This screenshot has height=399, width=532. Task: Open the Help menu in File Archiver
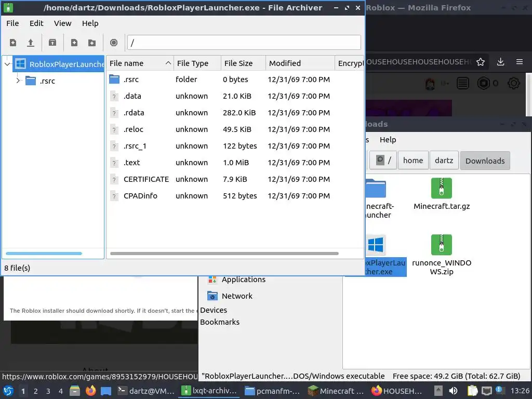click(90, 23)
